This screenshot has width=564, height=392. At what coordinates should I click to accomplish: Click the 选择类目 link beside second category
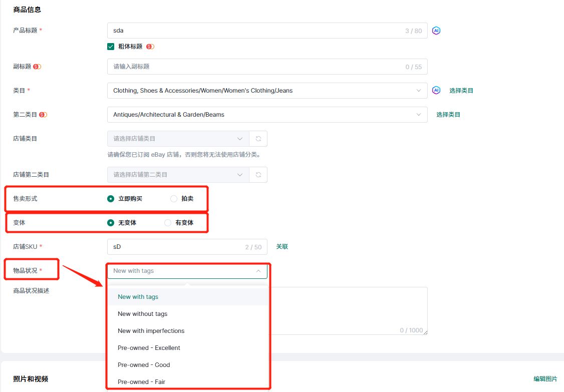448,115
